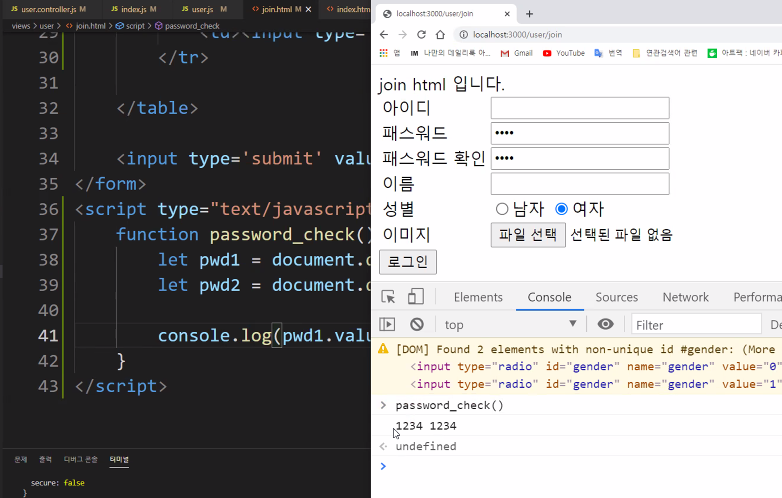Image resolution: width=782 pixels, height=498 pixels.
Task: Click the browser address bar URL
Action: point(517,34)
